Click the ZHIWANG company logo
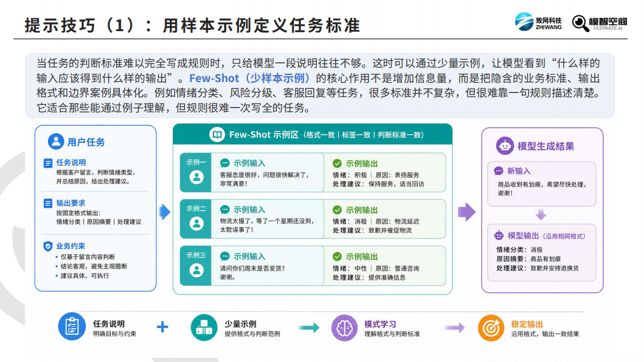 (x=538, y=22)
